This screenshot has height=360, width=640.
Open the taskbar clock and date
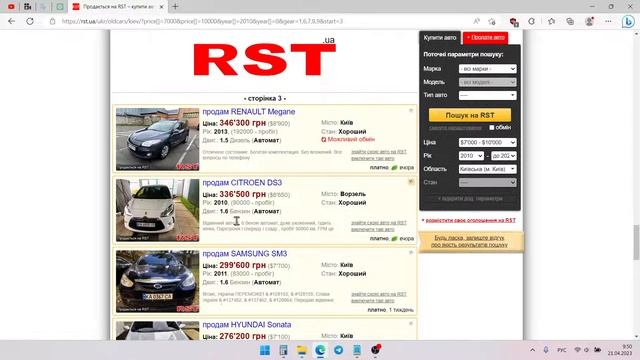[x=620, y=350]
